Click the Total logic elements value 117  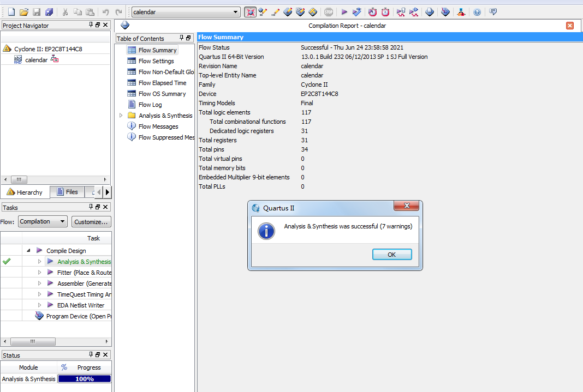(x=306, y=112)
